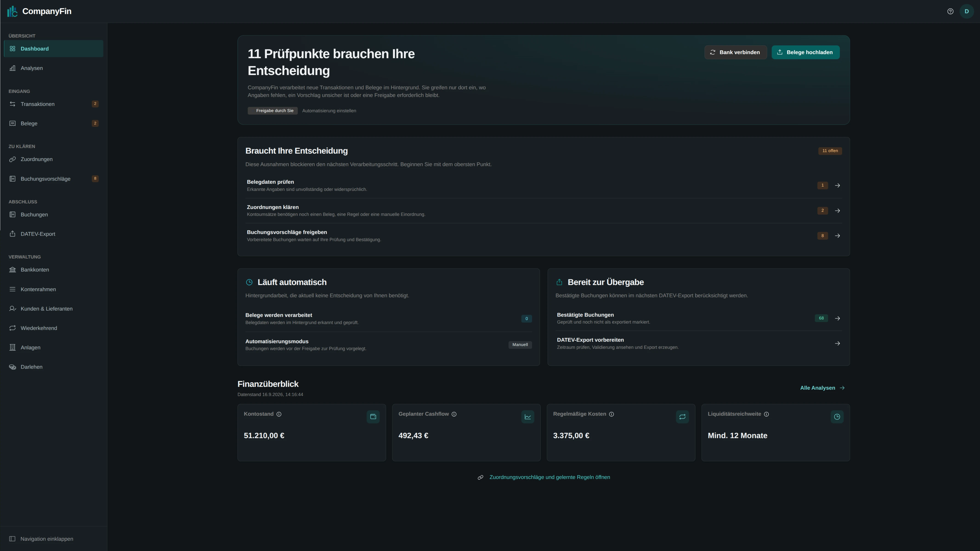
Task: Click the arrow for Zuordnungen klären
Action: [837, 211]
